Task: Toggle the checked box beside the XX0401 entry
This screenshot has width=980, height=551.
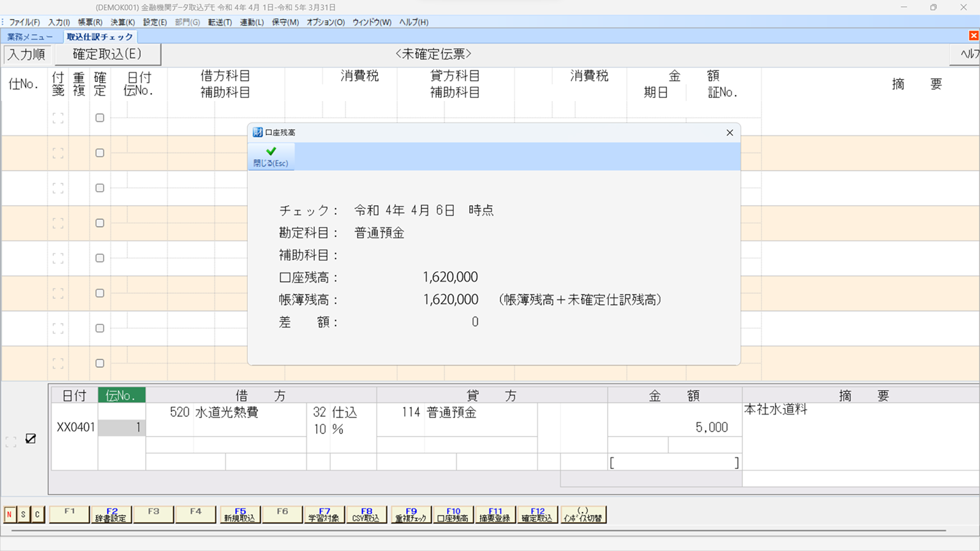Action: point(31,438)
